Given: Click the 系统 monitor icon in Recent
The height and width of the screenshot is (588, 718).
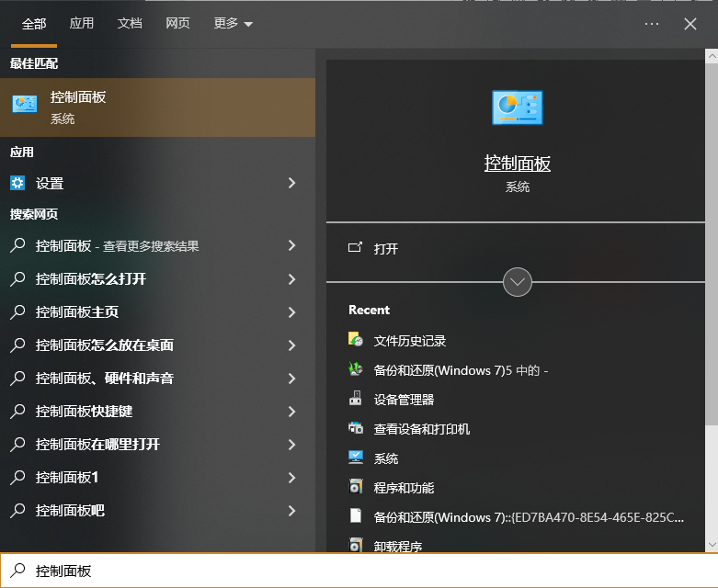Looking at the screenshot, I should [356, 458].
